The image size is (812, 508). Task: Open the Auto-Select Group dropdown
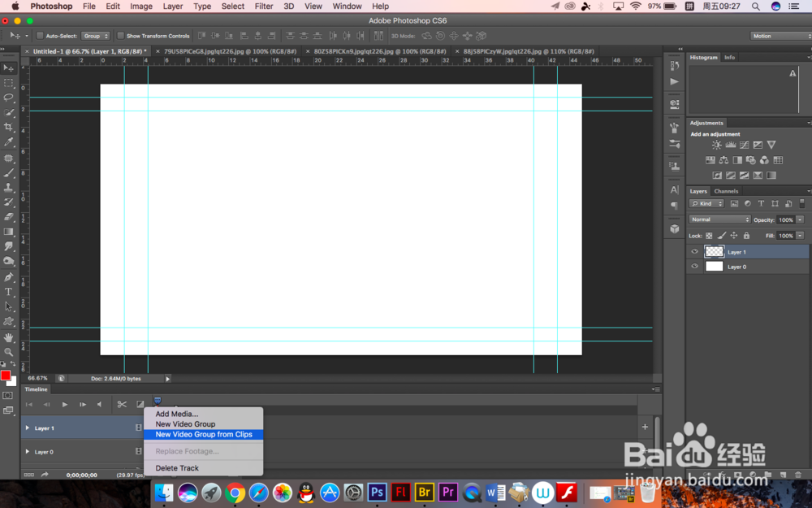pyautogui.click(x=95, y=36)
